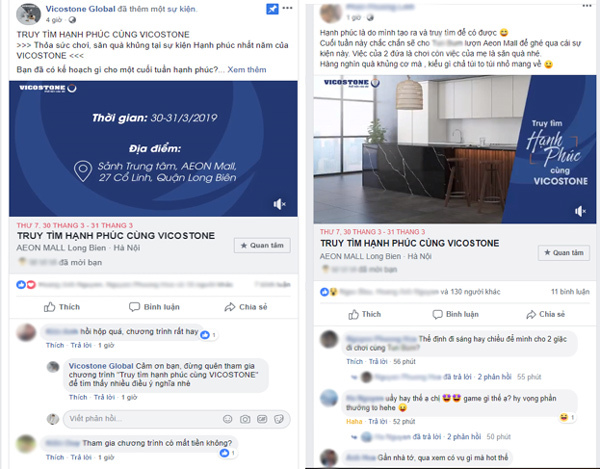The width and height of the screenshot is (600, 469).
Task: Expand post text via Xem thêm
Action: (247, 70)
